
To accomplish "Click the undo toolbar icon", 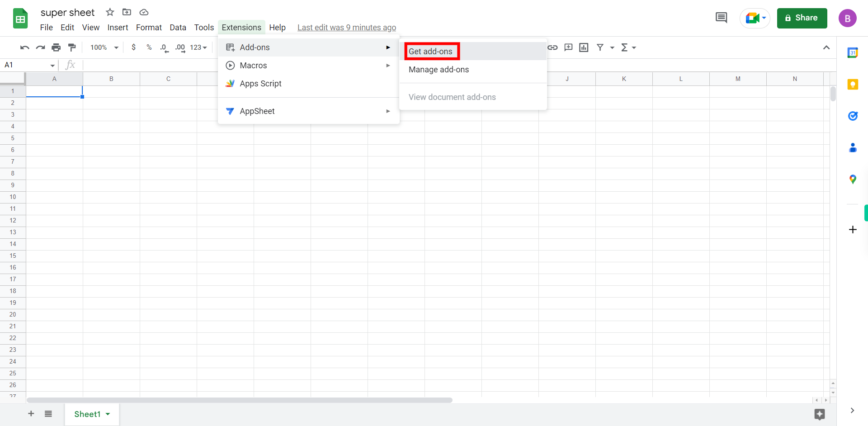I will tap(25, 47).
